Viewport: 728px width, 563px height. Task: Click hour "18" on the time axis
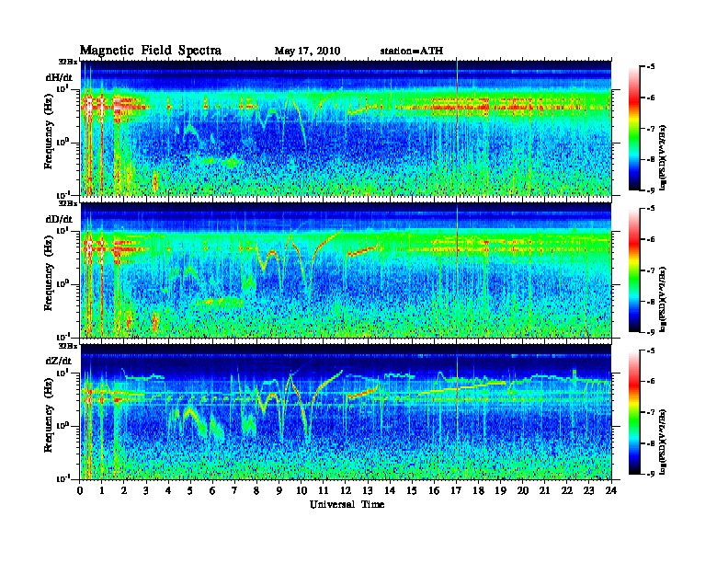tap(478, 491)
